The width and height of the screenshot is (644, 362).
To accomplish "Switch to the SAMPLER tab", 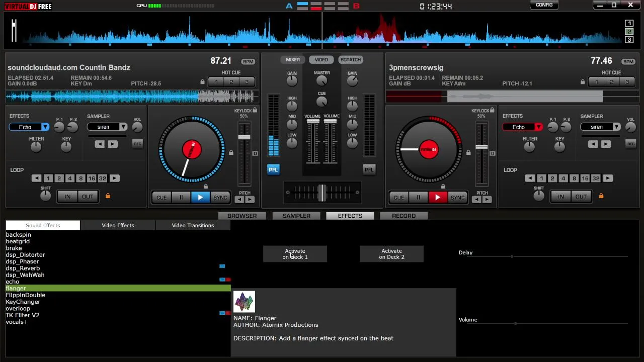I will pos(296,216).
